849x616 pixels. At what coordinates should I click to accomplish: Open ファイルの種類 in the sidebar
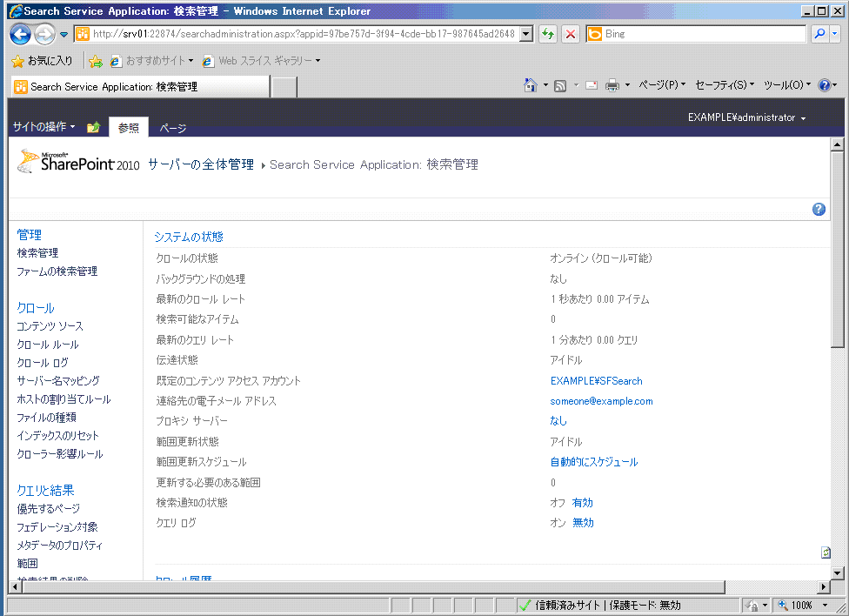(x=46, y=418)
